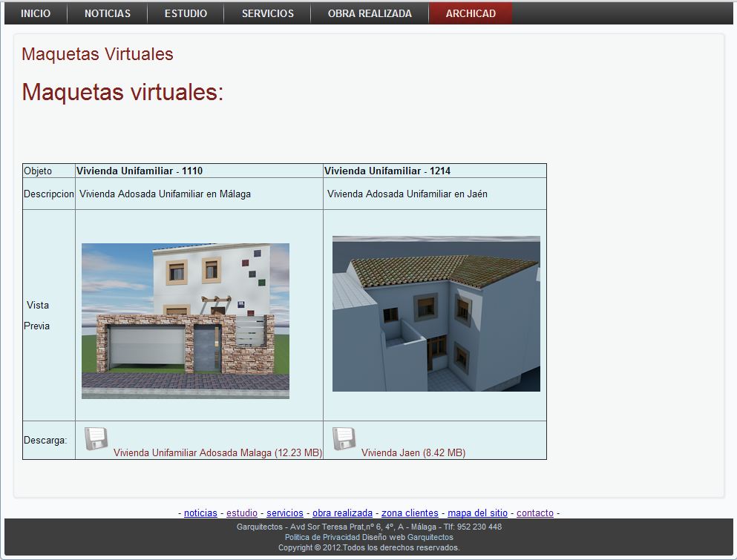Screen dimensions: 737x560
Task: Download the Vivienda Jaen model
Action: point(413,452)
